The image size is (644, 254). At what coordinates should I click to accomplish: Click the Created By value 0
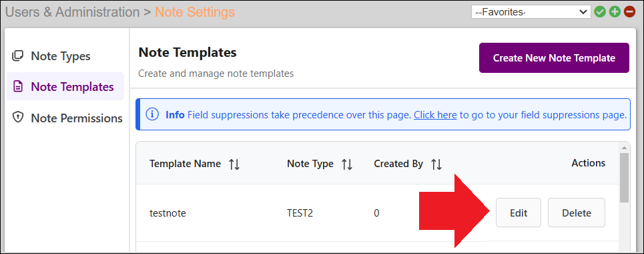click(376, 213)
